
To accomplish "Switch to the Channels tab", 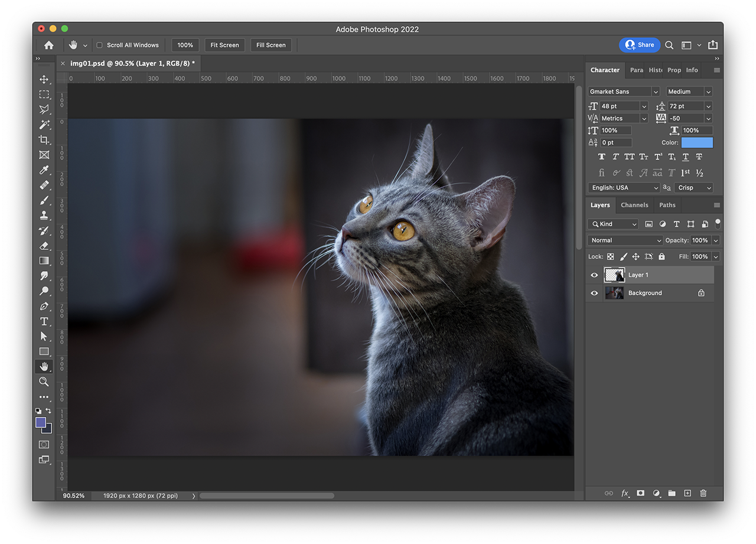I will pos(634,205).
